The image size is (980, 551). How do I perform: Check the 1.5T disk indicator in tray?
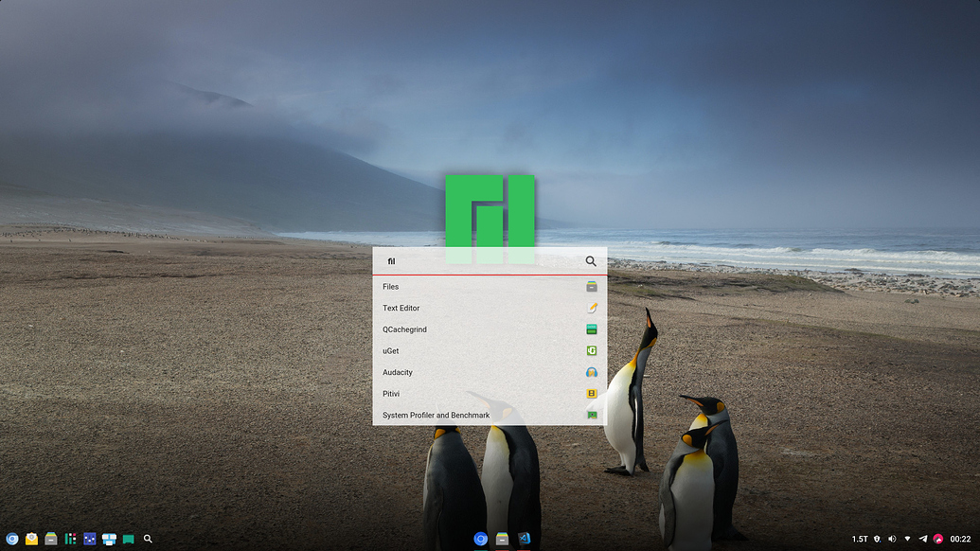[x=859, y=538]
